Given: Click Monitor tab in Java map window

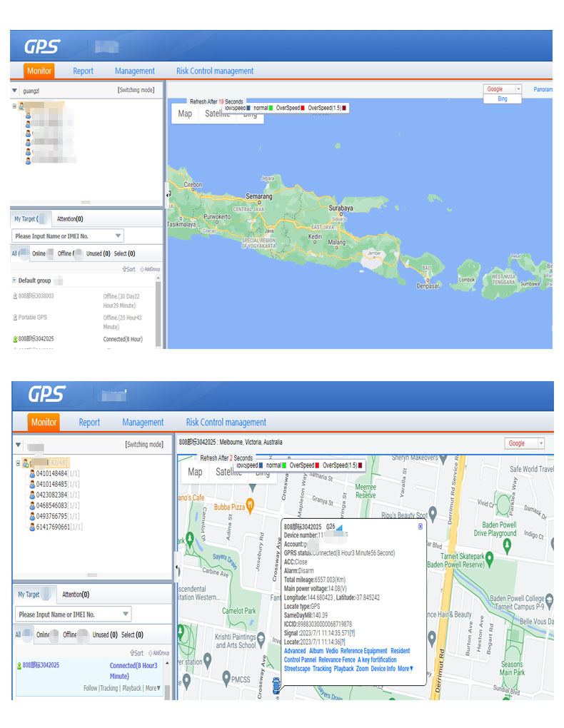Looking at the screenshot, I should pos(39,71).
